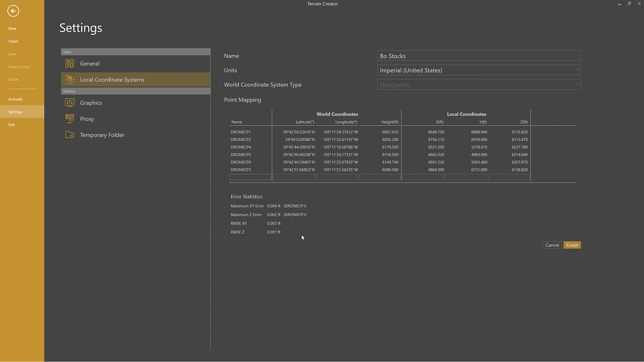This screenshot has width=644, height=362.
Task: Click the empty point Name cell
Action: click(250, 177)
